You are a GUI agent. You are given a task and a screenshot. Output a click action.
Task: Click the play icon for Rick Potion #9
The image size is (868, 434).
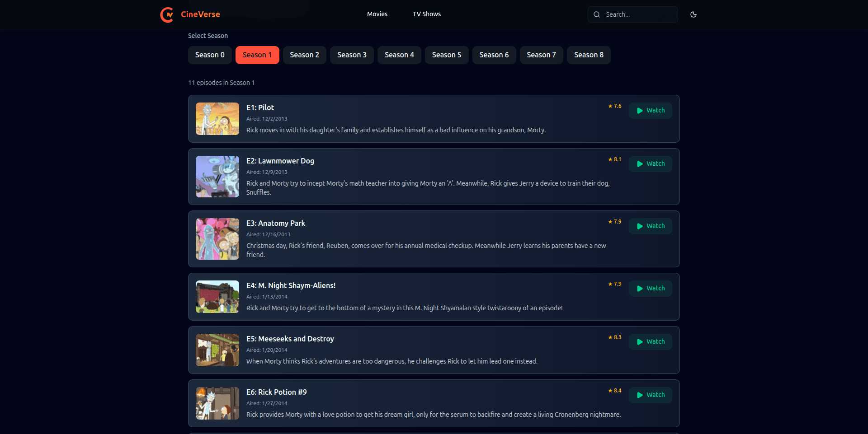(639, 395)
